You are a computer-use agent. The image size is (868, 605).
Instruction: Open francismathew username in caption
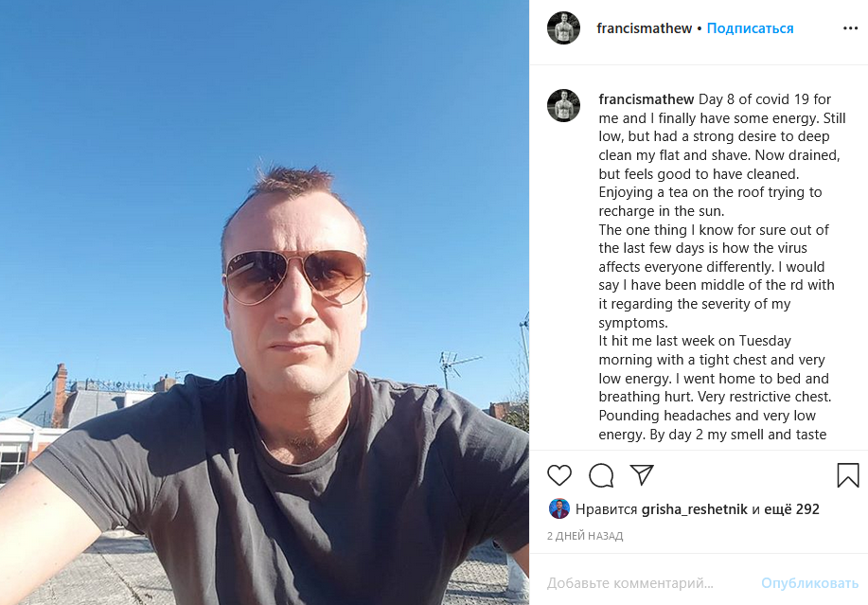[x=646, y=99]
